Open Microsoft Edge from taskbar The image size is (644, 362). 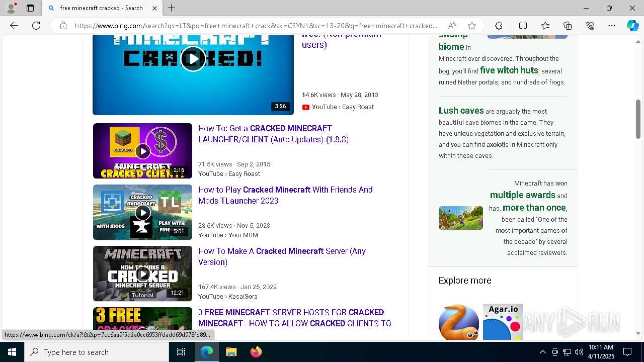coord(207,352)
